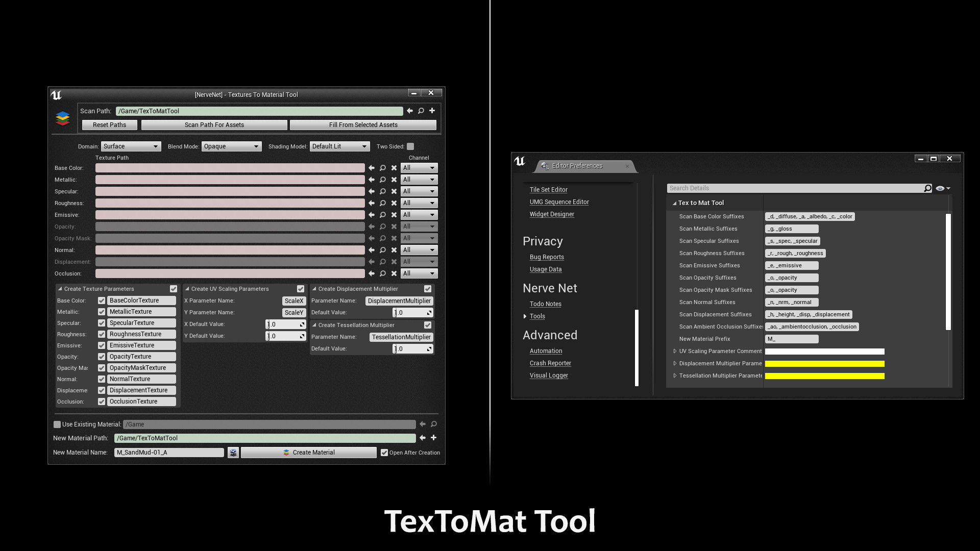Open Widget Designer preferences
The height and width of the screenshot is (551, 980).
(x=552, y=214)
